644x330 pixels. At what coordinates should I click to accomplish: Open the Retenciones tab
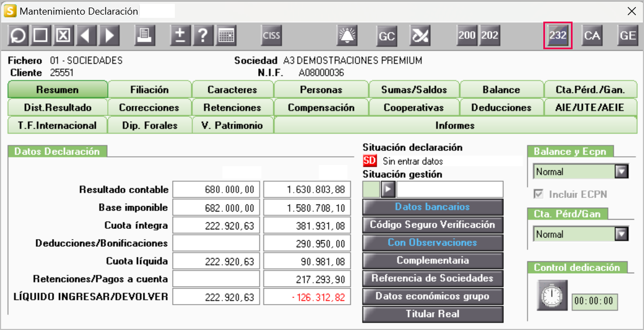233,108
